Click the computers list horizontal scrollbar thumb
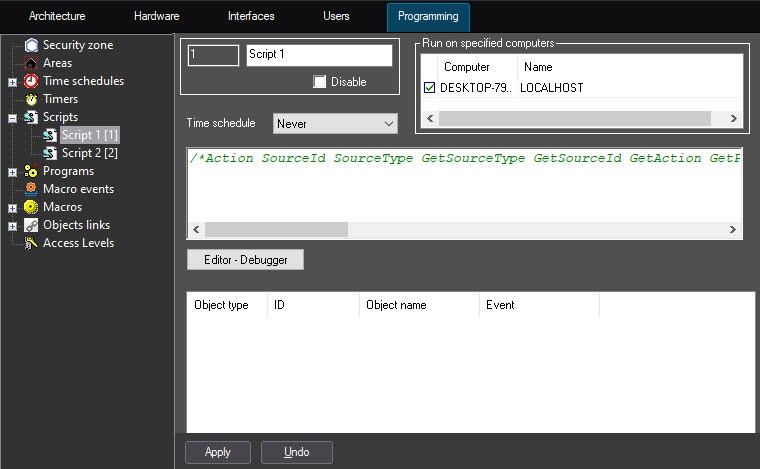The image size is (760, 469). (575, 119)
